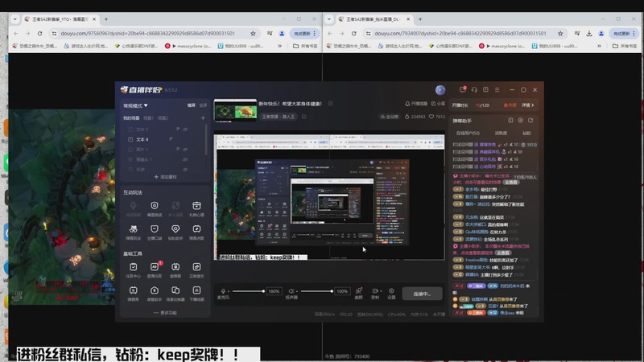The height and width of the screenshot is (362, 644).
Task: Click the 王者荣耀 category tag
Action: point(279,117)
